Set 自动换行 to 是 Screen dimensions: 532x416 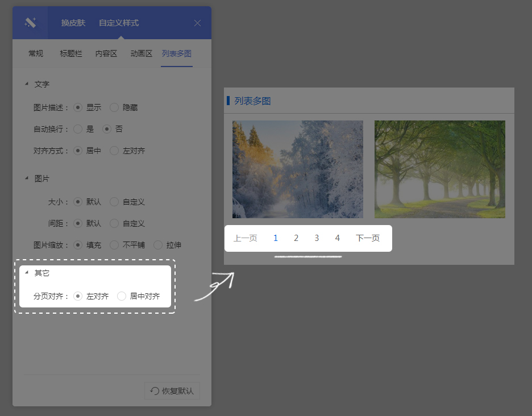coord(78,129)
